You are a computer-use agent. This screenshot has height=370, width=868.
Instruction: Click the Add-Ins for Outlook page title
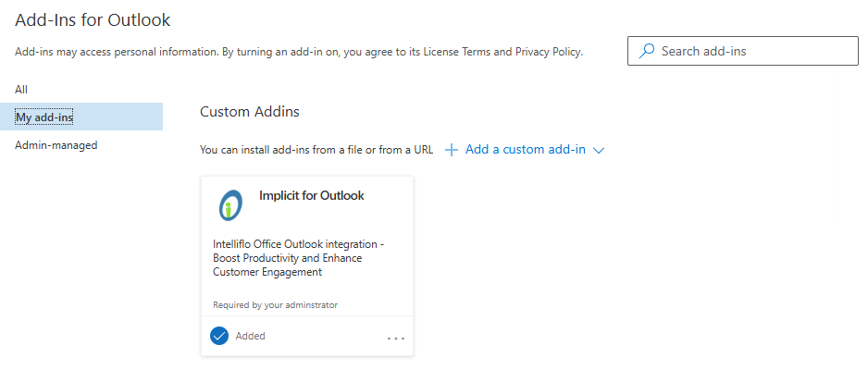93,19
